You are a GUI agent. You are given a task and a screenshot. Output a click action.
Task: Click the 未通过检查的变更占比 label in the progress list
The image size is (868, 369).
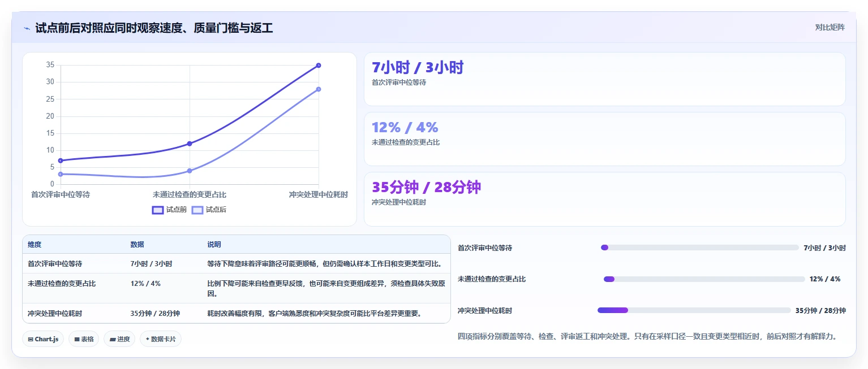point(492,279)
